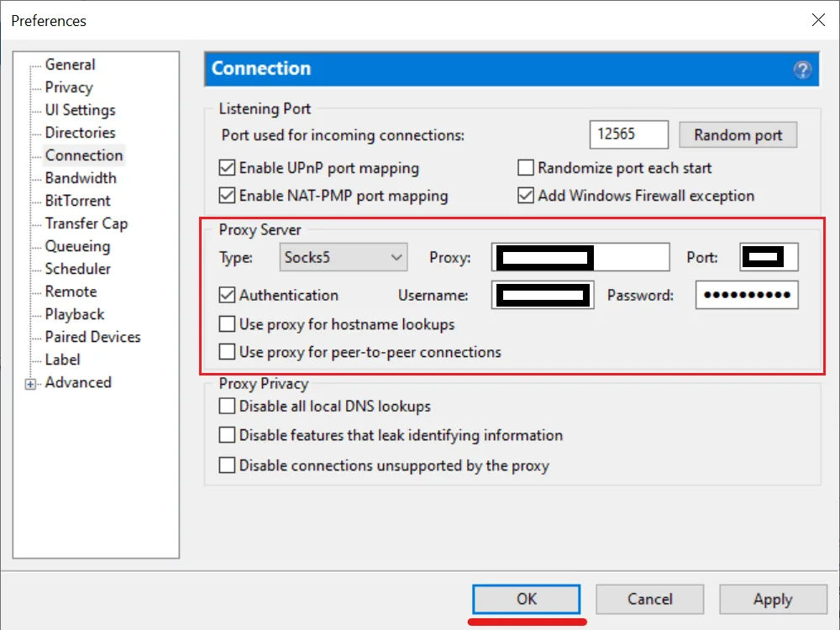Enable Use proxy for hostname lookups
The image size is (840, 630).
click(x=227, y=324)
